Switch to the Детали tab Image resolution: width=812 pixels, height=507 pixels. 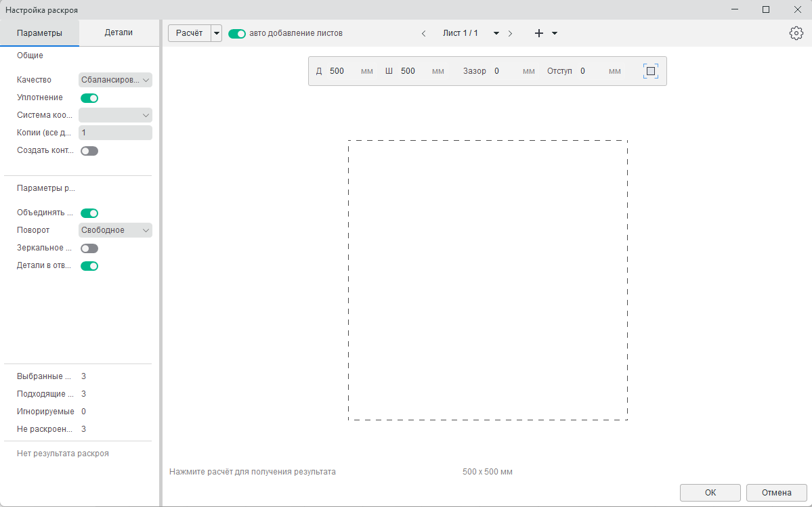[119, 32]
